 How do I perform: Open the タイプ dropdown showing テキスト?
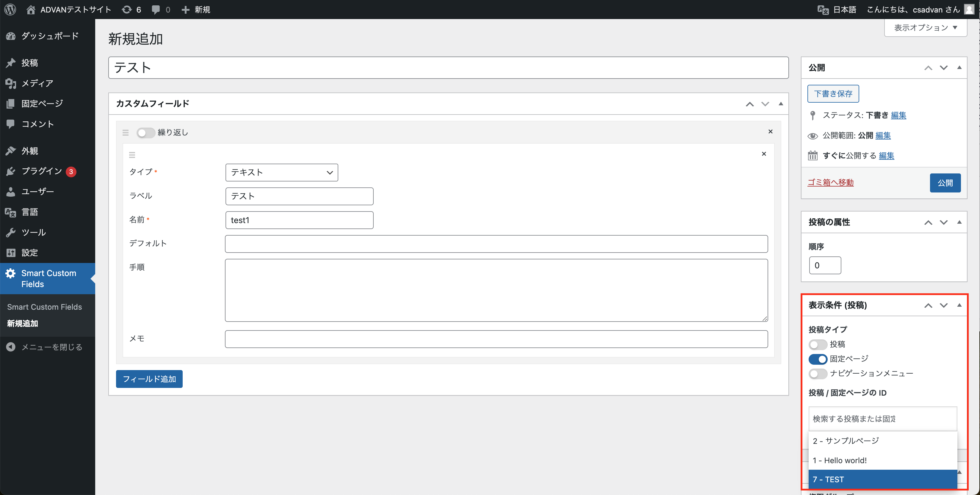point(281,172)
